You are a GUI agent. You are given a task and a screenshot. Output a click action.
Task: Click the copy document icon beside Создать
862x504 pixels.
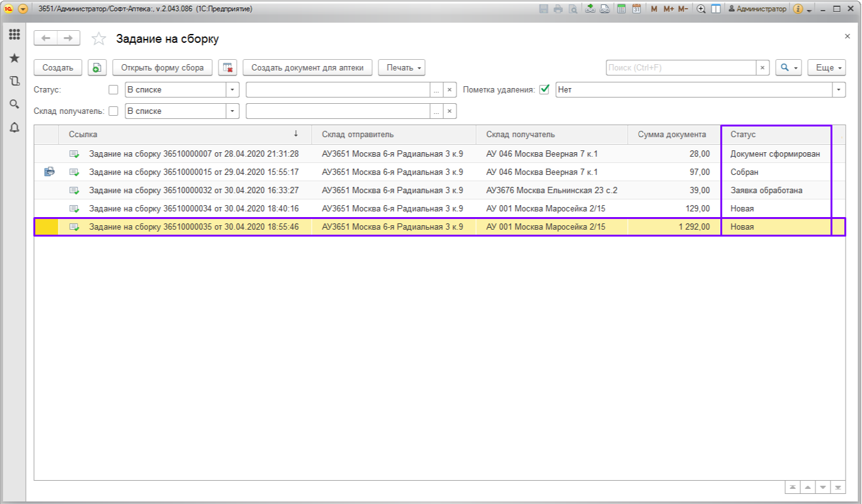(97, 68)
